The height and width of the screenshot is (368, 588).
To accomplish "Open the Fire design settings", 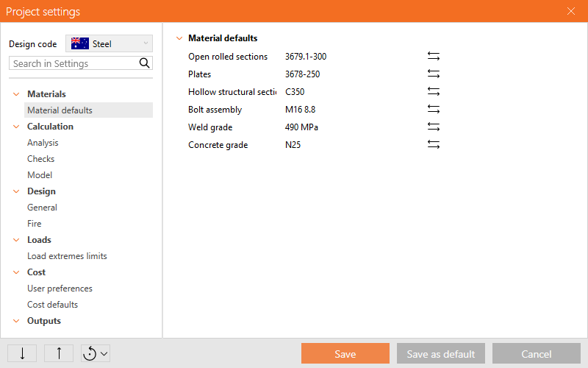I will pos(35,224).
